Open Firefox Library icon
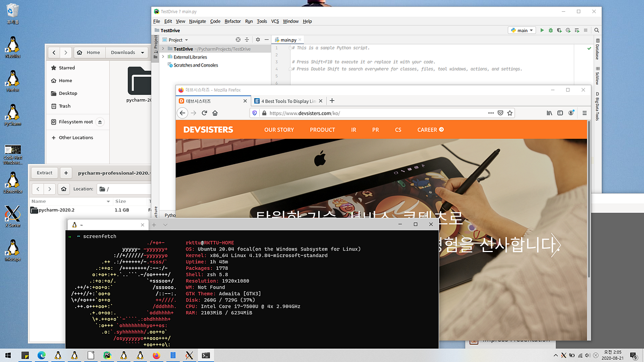Screen dimensions: 644x362 [x=550, y=113]
